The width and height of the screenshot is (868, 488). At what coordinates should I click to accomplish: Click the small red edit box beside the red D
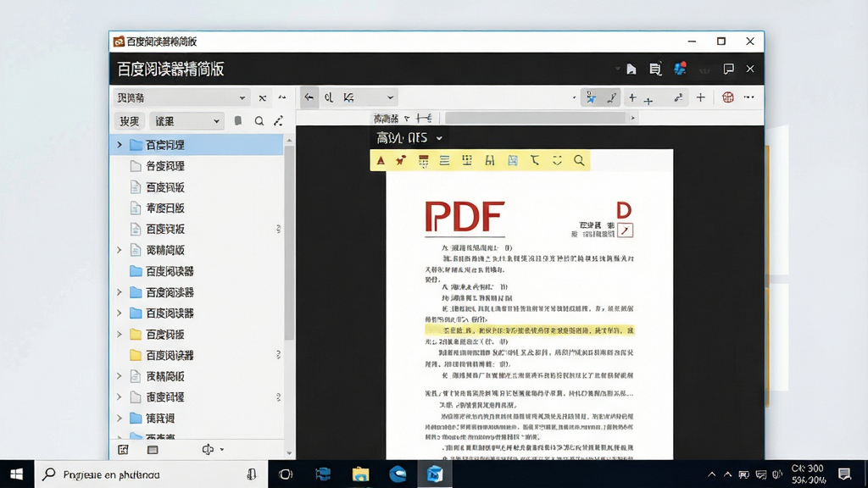coord(626,230)
